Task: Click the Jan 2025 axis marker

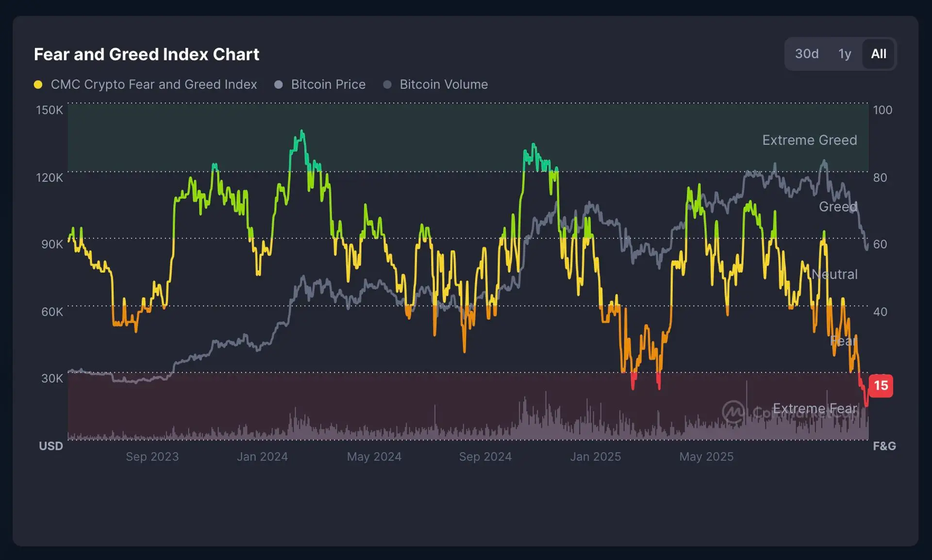Action: click(x=595, y=457)
